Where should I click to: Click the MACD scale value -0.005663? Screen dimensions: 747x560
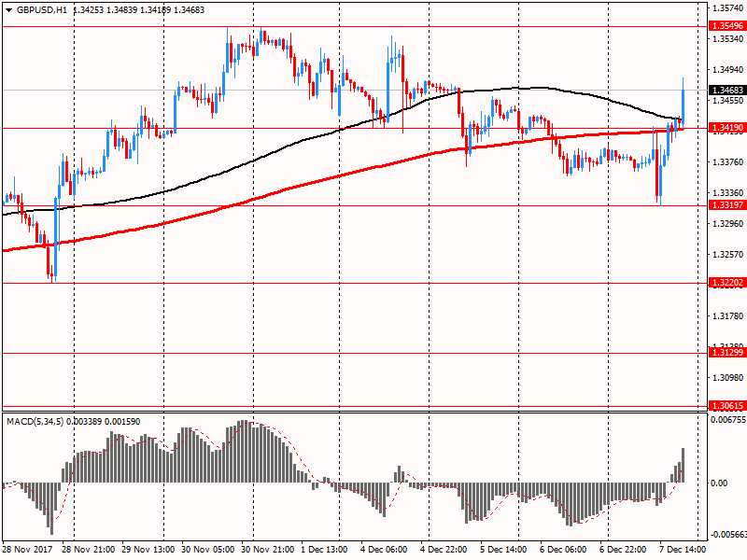coord(728,535)
